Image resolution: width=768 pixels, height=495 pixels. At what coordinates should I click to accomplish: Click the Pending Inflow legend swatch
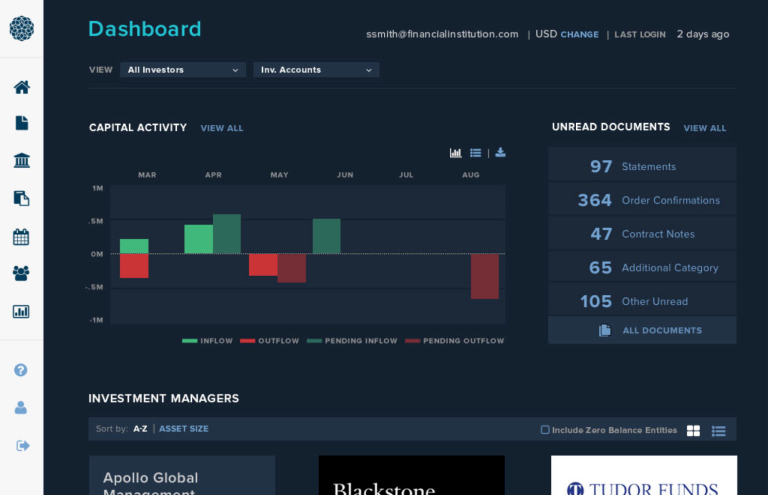click(314, 341)
